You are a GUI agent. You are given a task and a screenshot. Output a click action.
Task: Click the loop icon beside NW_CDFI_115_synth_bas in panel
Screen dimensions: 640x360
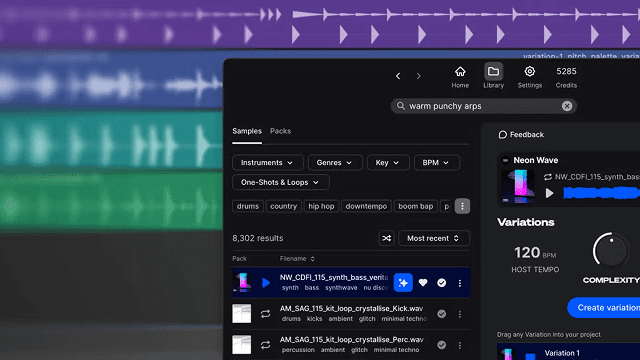point(548,177)
